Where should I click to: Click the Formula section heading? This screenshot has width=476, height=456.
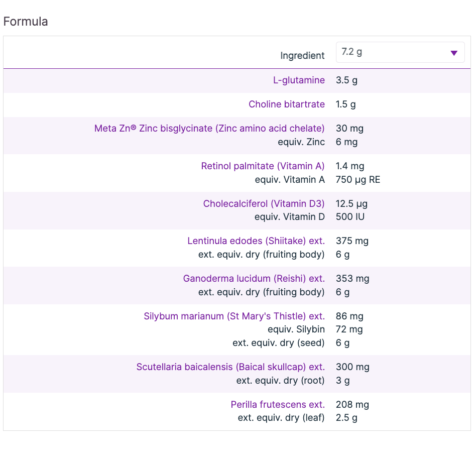tap(26, 22)
